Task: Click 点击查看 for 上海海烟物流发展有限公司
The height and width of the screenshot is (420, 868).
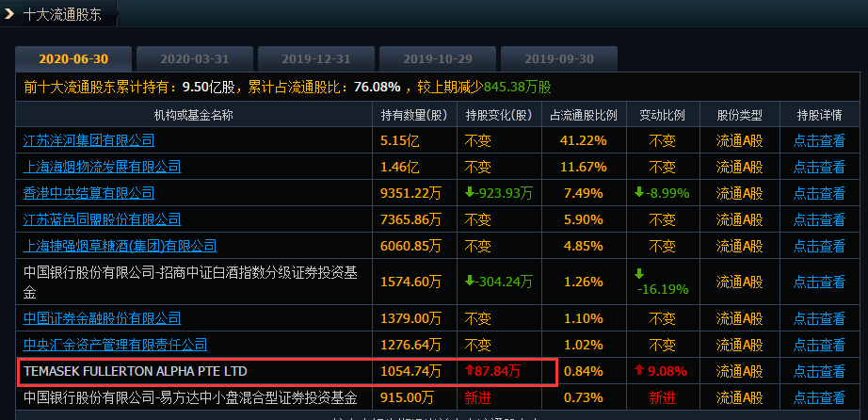Action: pos(819,167)
